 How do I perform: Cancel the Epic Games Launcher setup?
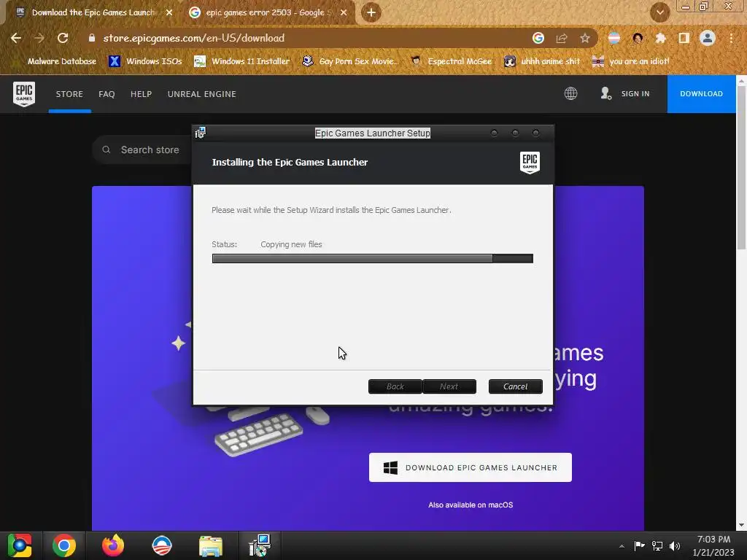click(x=516, y=386)
